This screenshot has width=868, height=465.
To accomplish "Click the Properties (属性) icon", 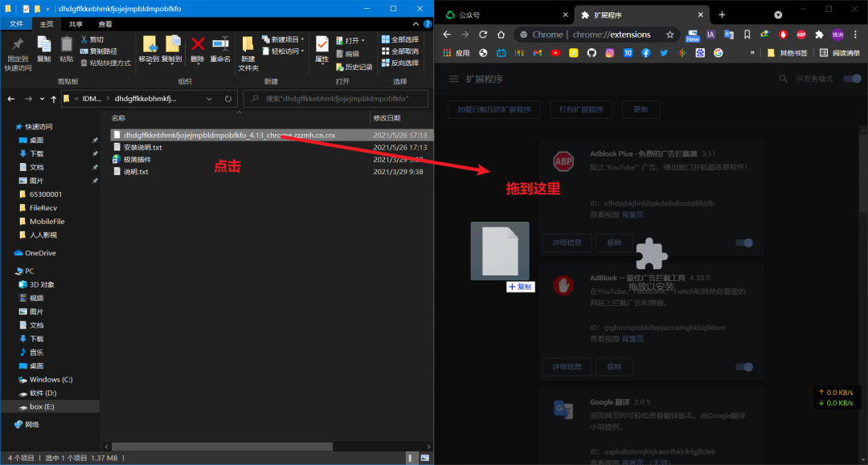I will pyautogui.click(x=321, y=44).
